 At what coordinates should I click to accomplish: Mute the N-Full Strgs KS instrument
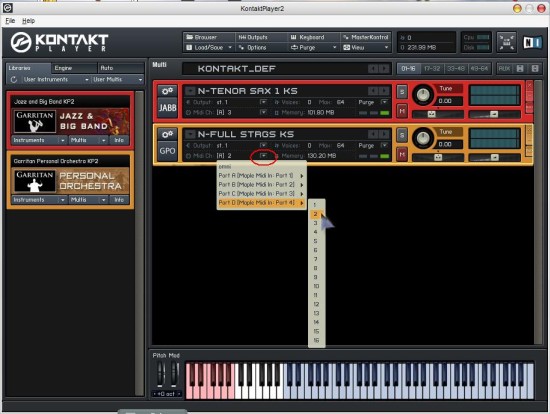click(x=402, y=154)
